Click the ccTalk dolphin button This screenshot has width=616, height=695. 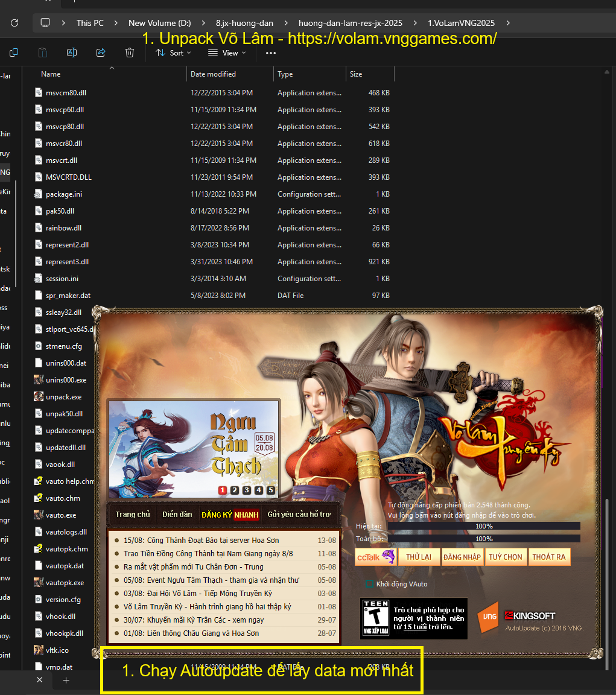click(375, 557)
